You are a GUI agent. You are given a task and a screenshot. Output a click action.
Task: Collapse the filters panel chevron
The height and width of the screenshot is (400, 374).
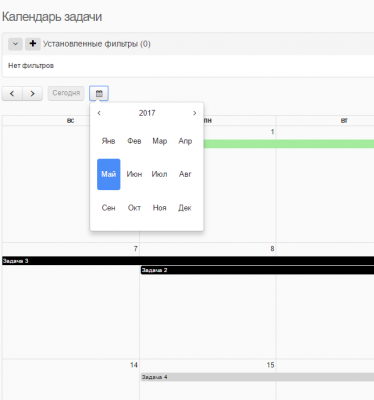(15, 44)
